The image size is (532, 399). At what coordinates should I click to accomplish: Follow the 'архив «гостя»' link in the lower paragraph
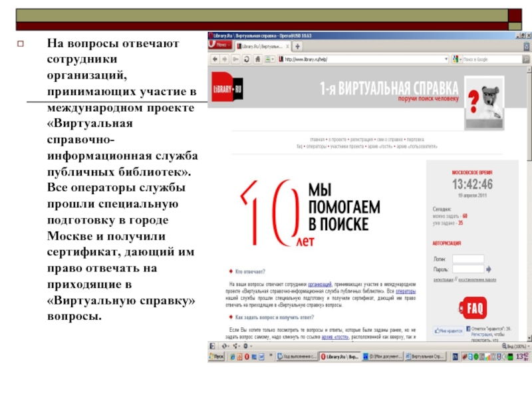pos(335,337)
